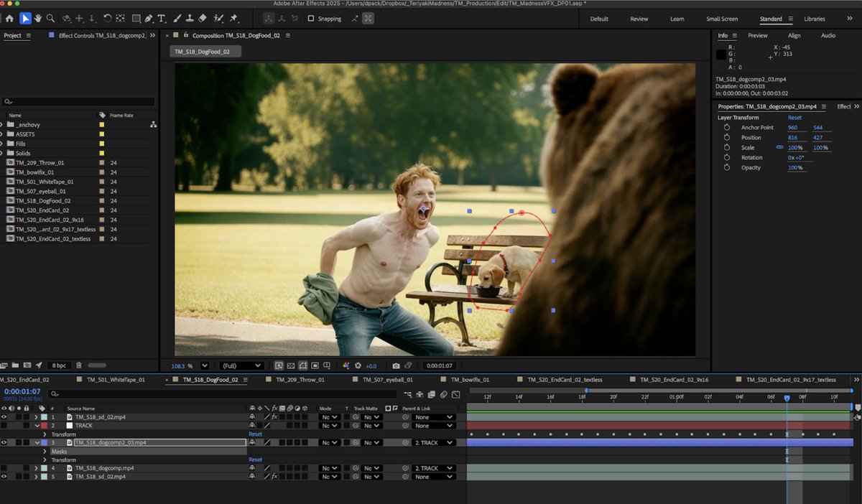Select the Pan Behind anchor point tool

coord(119,18)
